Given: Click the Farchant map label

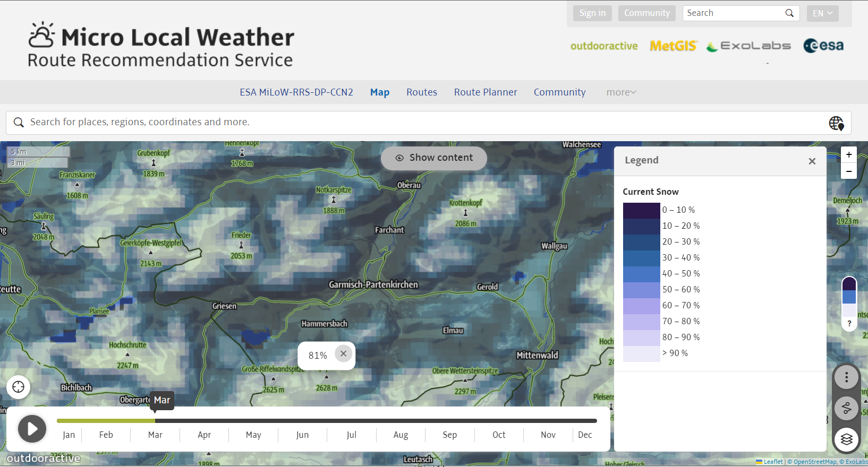Looking at the screenshot, I should (x=389, y=230).
